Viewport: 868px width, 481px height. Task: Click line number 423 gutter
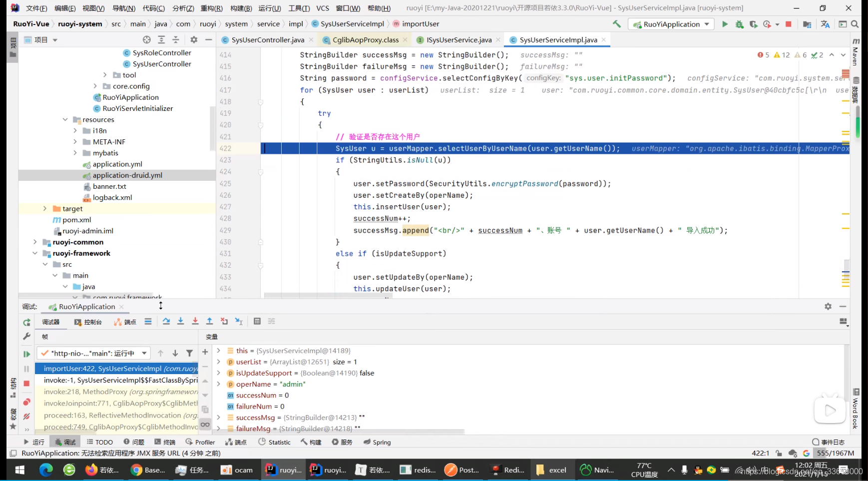click(x=226, y=160)
